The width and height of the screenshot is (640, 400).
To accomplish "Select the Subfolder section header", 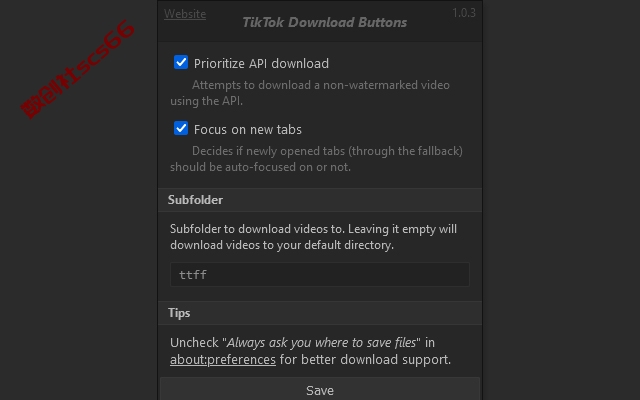I will coord(320,200).
